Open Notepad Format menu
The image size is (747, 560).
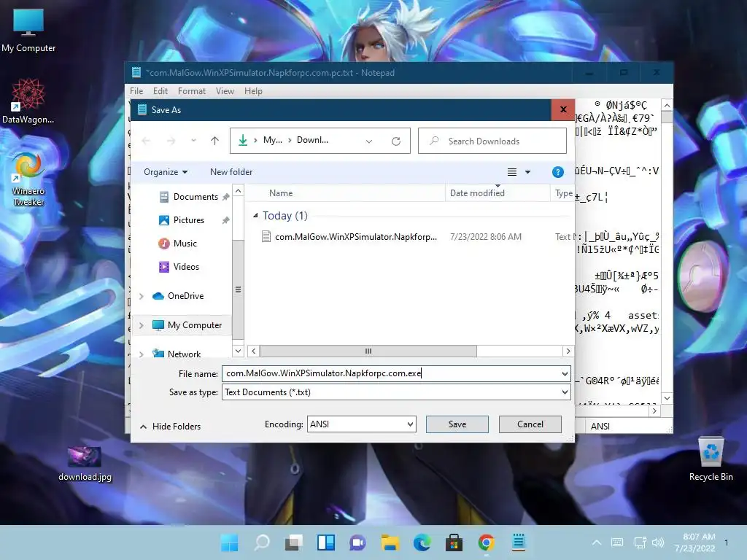tap(192, 91)
